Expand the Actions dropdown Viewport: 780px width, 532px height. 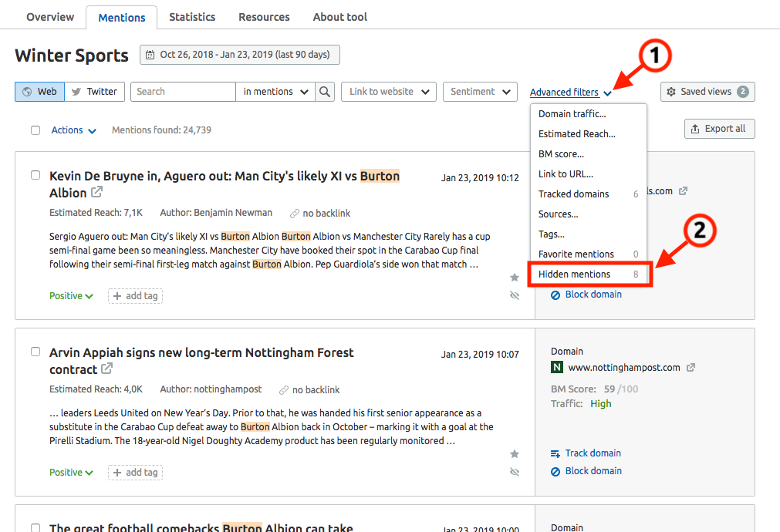pos(73,130)
